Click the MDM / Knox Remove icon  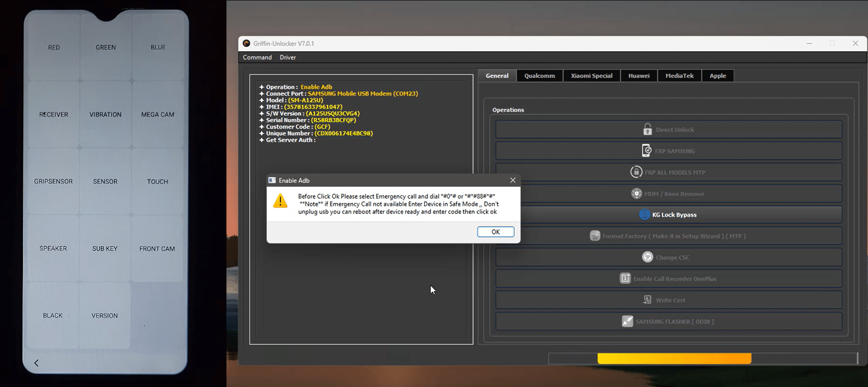coord(636,193)
